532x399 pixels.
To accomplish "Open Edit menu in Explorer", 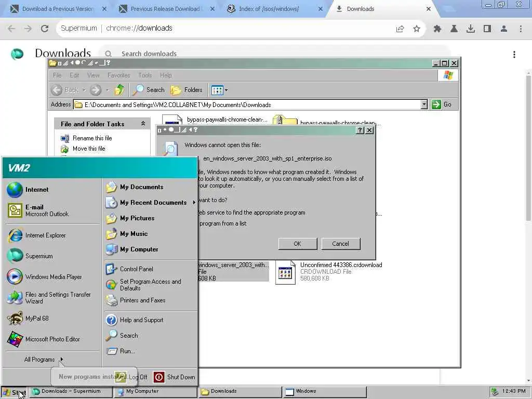I will click(x=74, y=75).
